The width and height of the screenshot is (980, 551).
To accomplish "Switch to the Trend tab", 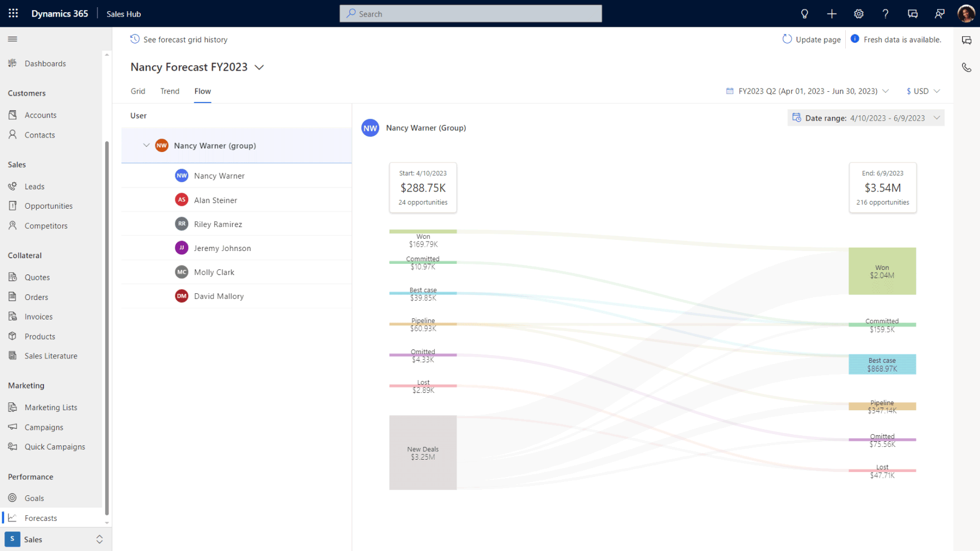I will coord(170,91).
